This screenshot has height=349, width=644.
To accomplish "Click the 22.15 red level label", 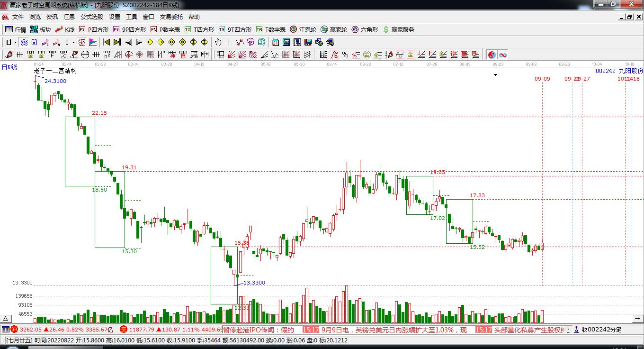I will click(x=99, y=113).
